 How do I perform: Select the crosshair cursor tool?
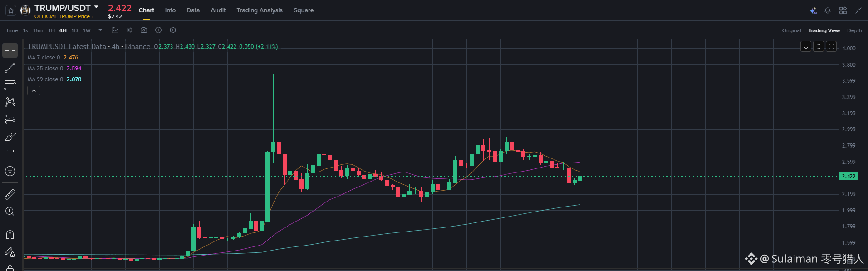10,50
